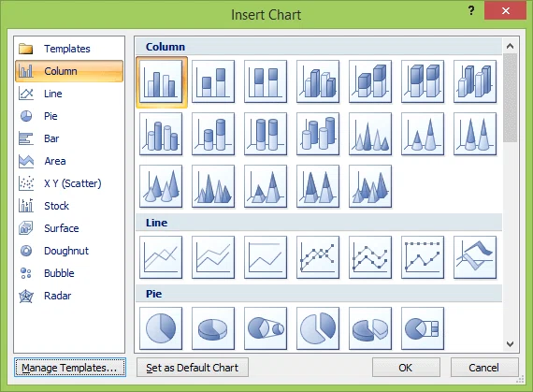Select the Stacked Pyramid chart thumbnail
533x392 pixels.
tap(266, 187)
